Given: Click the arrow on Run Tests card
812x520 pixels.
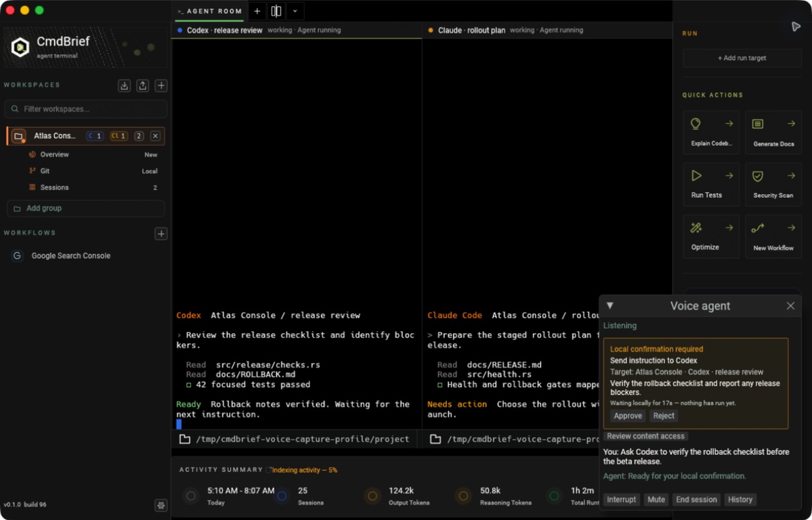Looking at the screenshot, I should 729,175.
